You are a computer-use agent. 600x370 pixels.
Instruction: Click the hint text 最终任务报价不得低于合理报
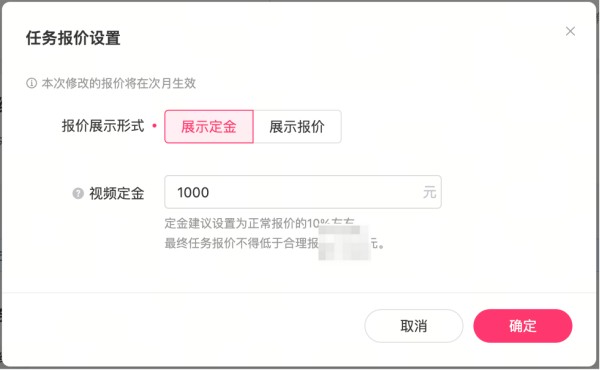(241, 243)
